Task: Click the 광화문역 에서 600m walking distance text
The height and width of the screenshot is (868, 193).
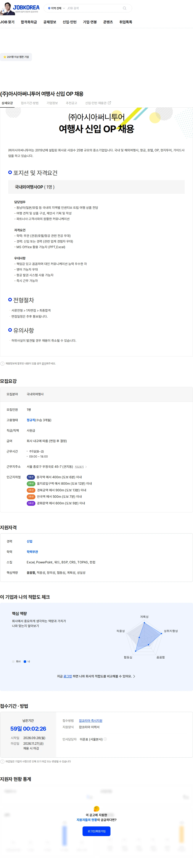Action: tap(61, 503)
